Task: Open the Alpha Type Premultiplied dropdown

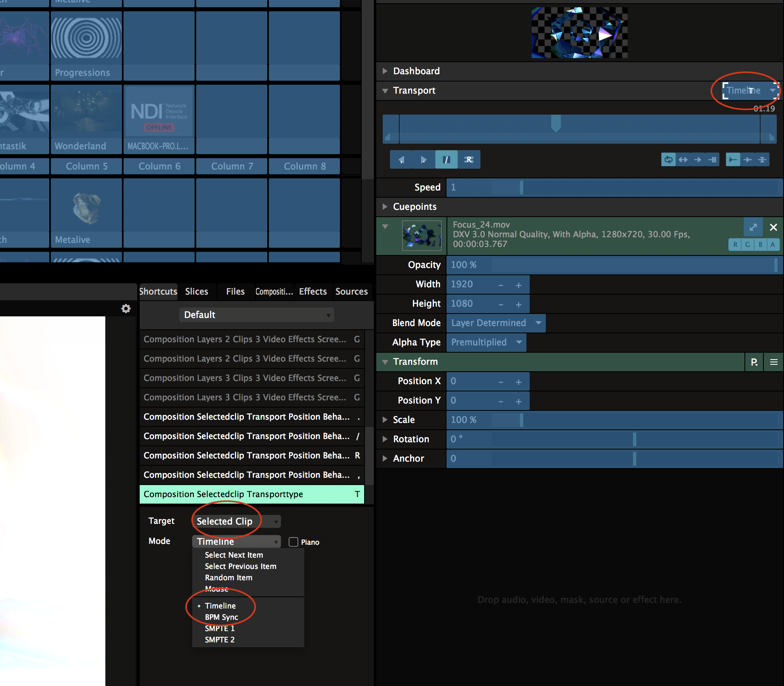Action: (486, 343)
